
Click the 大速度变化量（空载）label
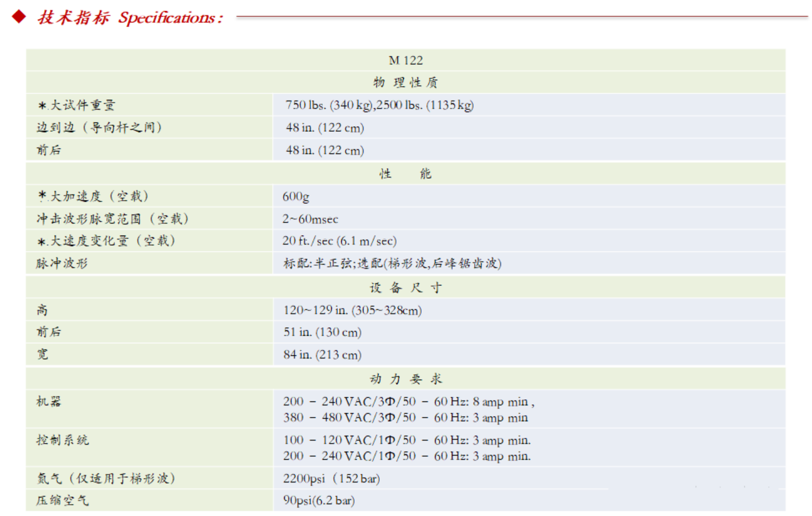[x=106, y=241]
